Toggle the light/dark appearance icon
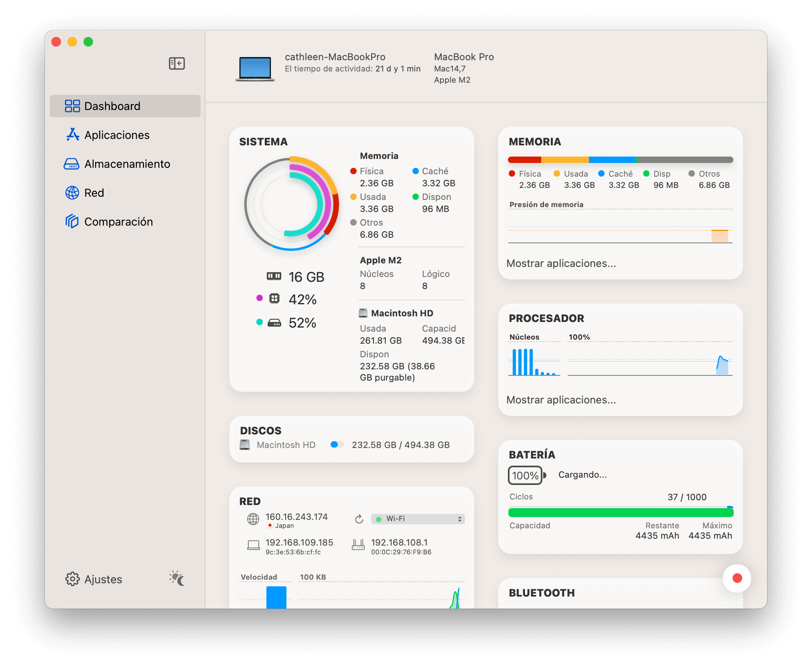Viewport: 812px width, 668px height. coord(177,578)
